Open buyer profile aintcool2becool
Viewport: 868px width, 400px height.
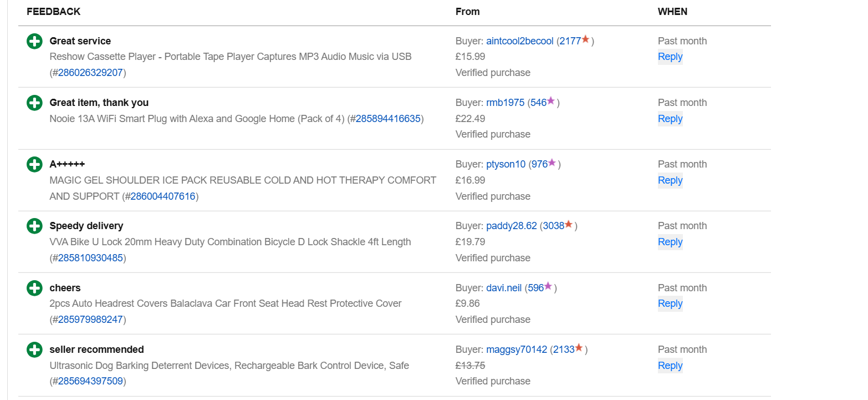520,41
